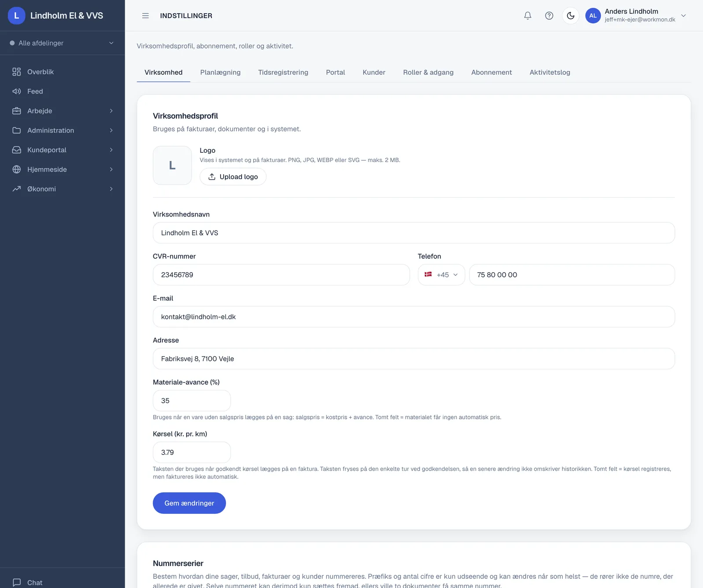Click the help question mark icon
Viewport: 703px width, 588px height.
click(549, 16)
